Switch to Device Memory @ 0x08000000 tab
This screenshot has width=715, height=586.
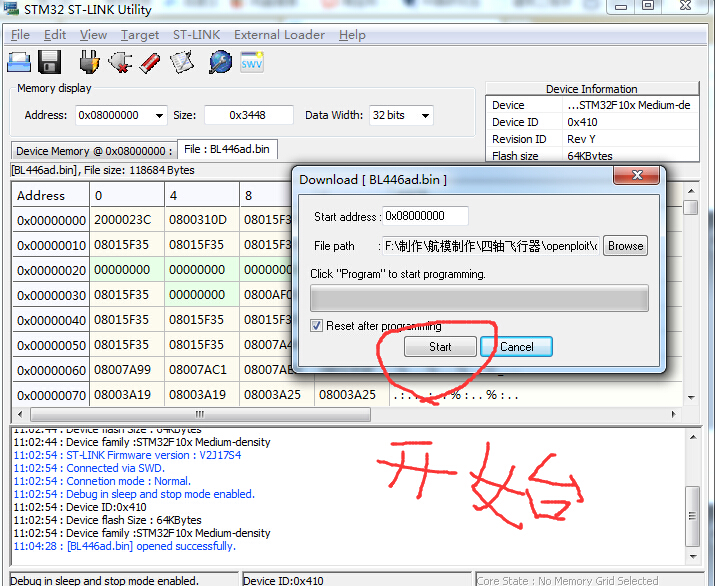[x=94, y=151]
